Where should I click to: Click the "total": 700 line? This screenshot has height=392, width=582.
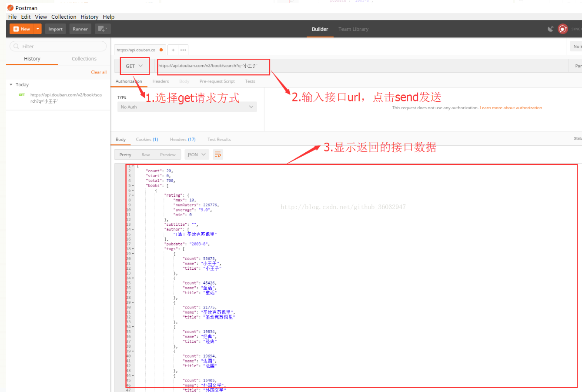click(x=161, y=181)
